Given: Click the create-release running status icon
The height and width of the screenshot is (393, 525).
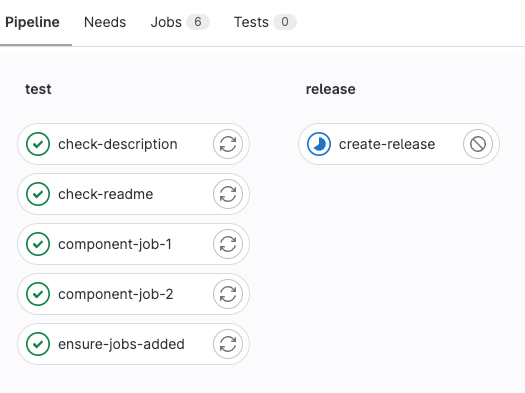Looking at the screenshot, I should [319, 144].
